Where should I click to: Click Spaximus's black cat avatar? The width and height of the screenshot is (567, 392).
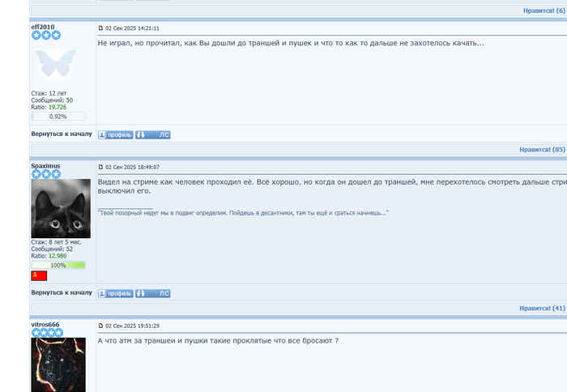[x=61, y=208]
